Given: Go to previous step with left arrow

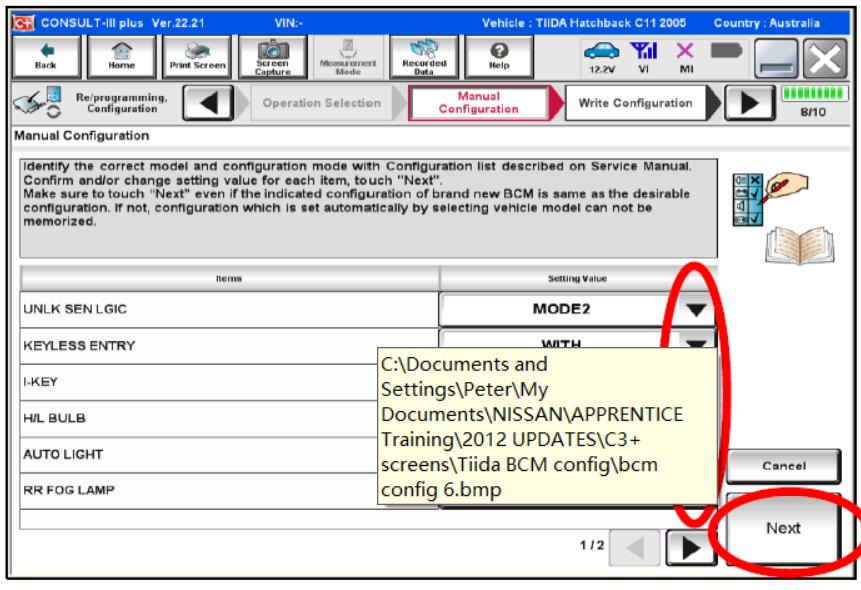Looking at the screenshot, I should point(209,103).
